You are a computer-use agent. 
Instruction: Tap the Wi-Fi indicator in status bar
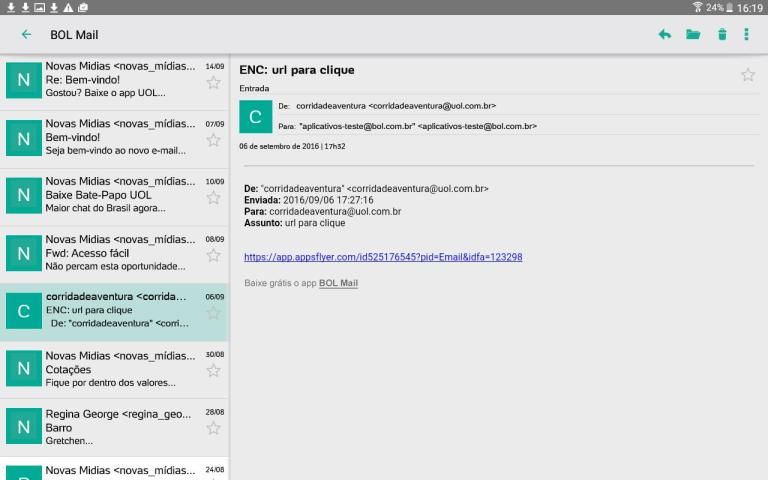[x=697, y=7]
